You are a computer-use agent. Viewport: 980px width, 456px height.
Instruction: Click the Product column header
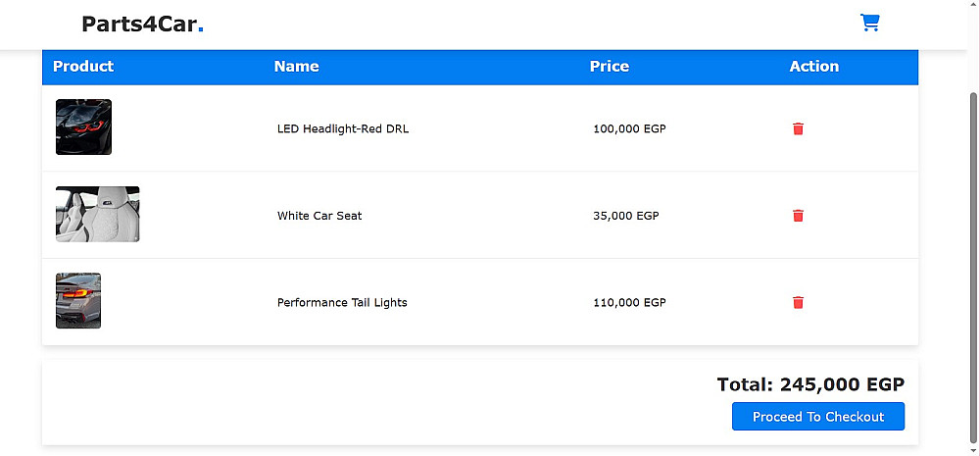pos(83,67)
